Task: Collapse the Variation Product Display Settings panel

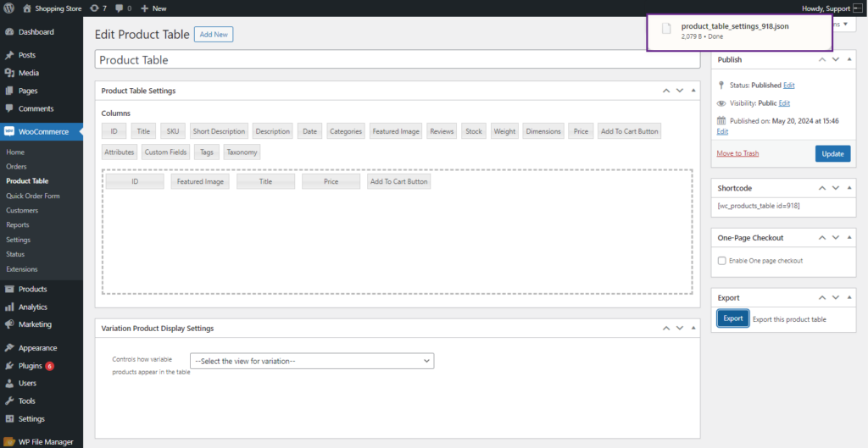Action: (693, 328)
